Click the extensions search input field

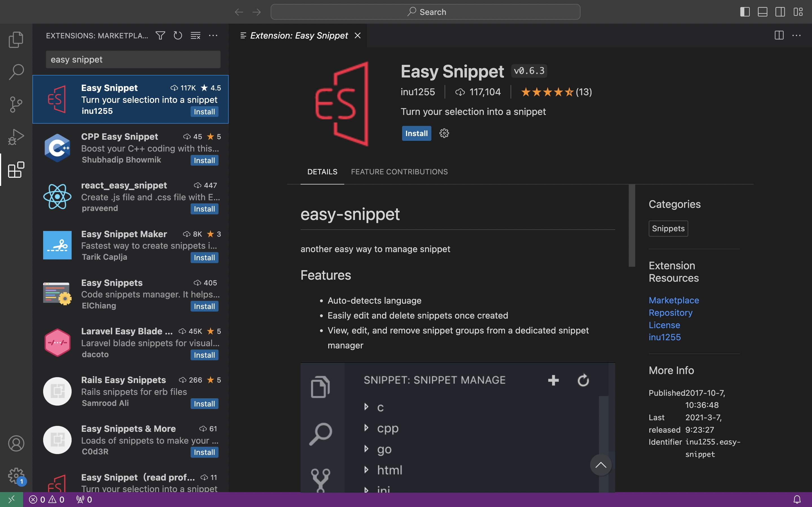133,60
